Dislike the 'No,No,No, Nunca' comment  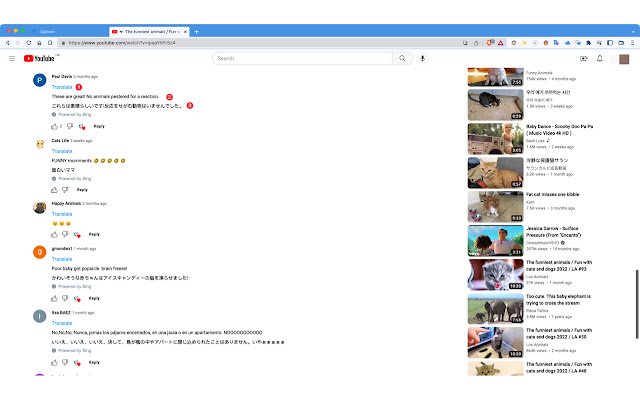click(x=65, y=362)
